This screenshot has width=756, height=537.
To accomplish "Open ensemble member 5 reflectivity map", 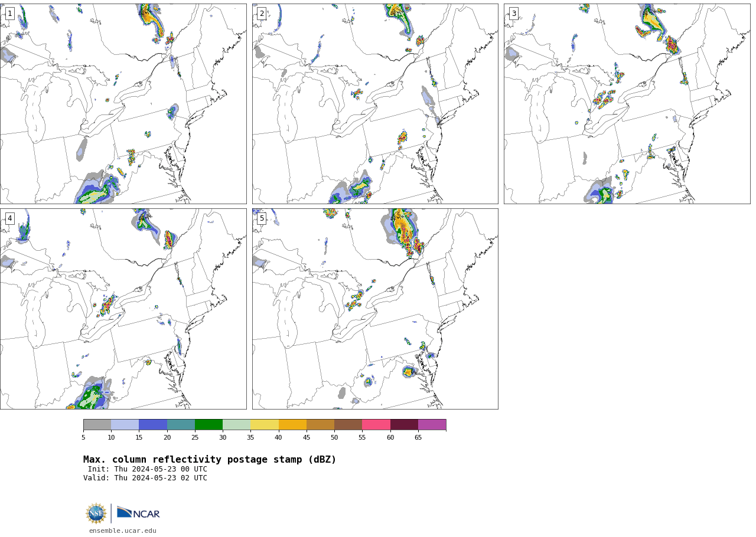I will [375, 309].
